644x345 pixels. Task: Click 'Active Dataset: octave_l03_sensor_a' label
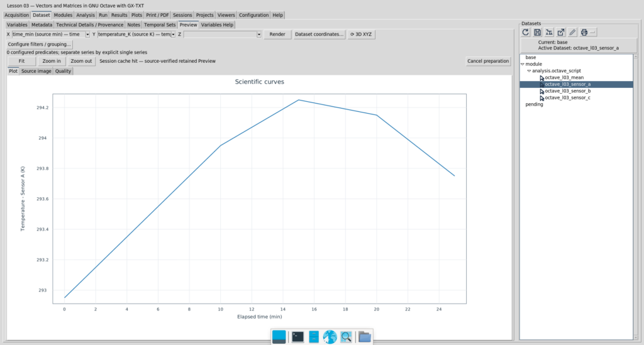click(579, 48)
